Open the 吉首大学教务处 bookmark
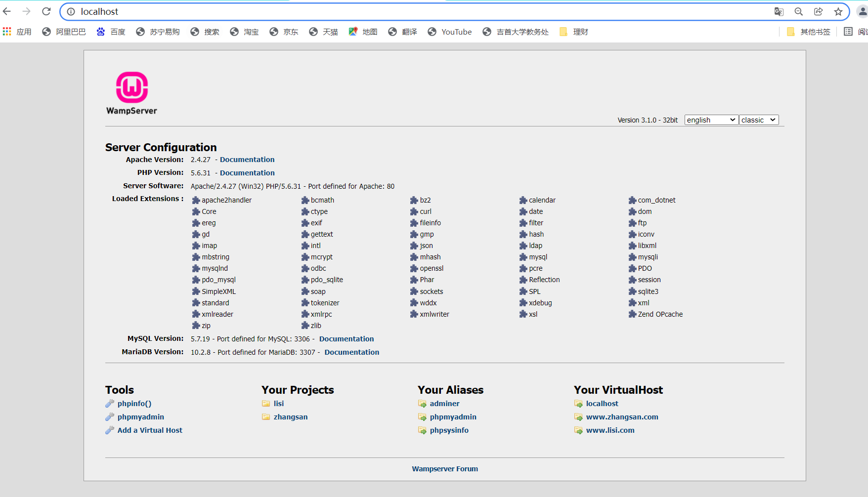This screenshot has width=868, height=497. [x=516, y=32]
